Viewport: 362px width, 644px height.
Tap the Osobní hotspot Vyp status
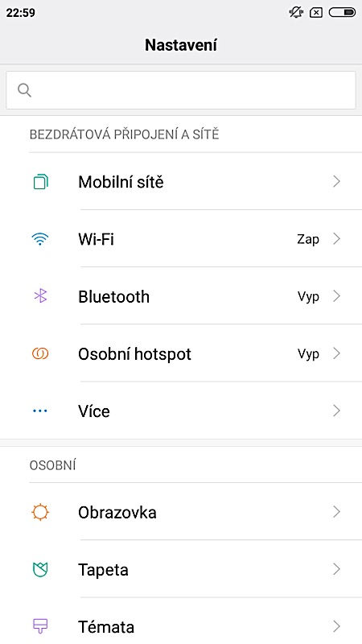coord(309,354)
